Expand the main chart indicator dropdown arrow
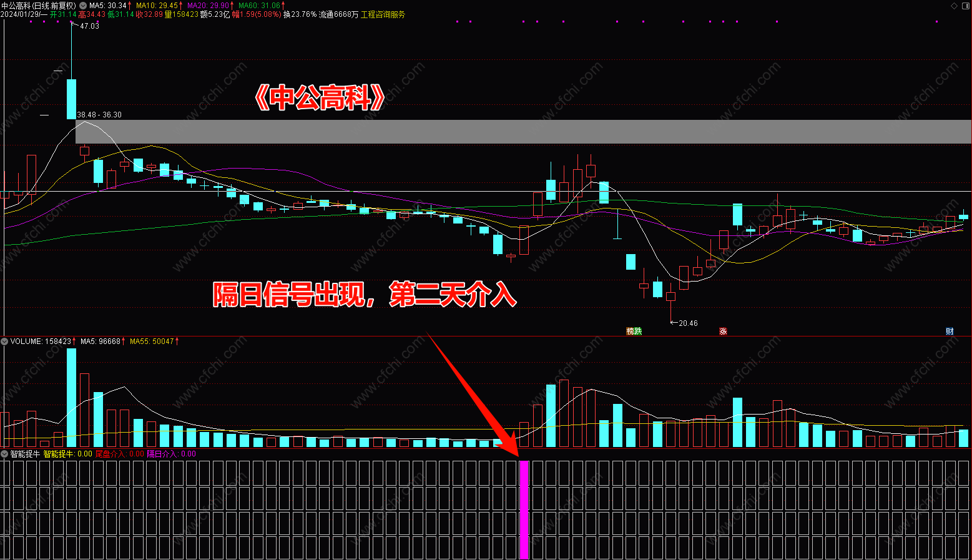 [83, 6]
